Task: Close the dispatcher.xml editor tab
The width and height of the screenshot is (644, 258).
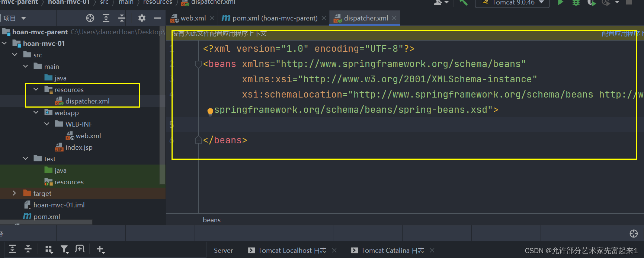Action: [394, 18]
